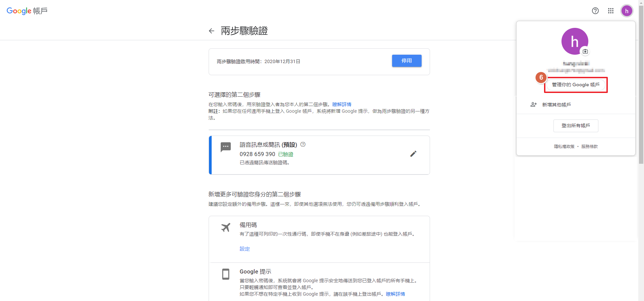The width and height of the screenshot is (644, 301).
Task: Select 新增其他帳戶 menu entry
Action: 556,105
